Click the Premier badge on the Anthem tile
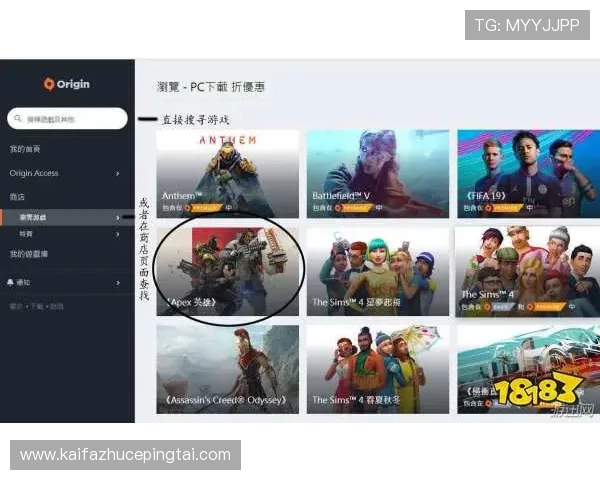Screen dimensions: 600x480 pos(203,208)
